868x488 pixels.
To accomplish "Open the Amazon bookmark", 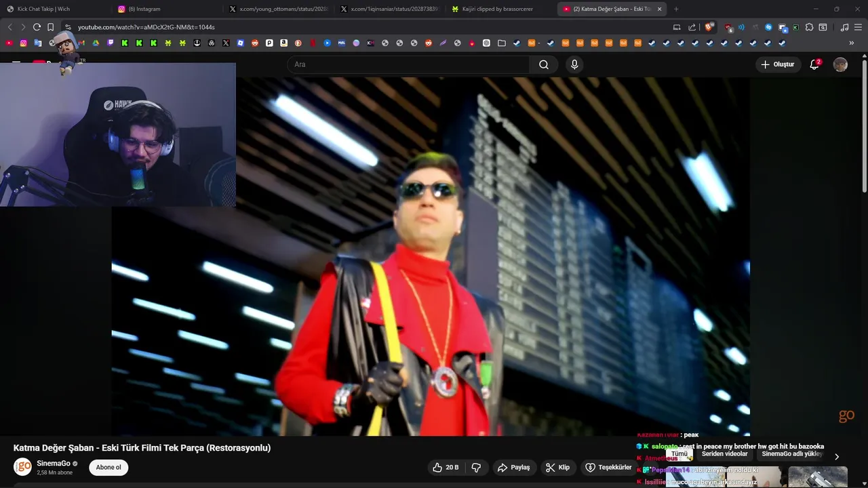I will click(283, 43).
